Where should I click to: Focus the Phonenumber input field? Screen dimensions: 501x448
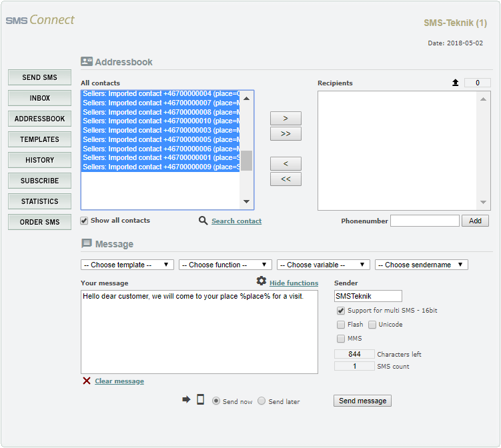425,221
